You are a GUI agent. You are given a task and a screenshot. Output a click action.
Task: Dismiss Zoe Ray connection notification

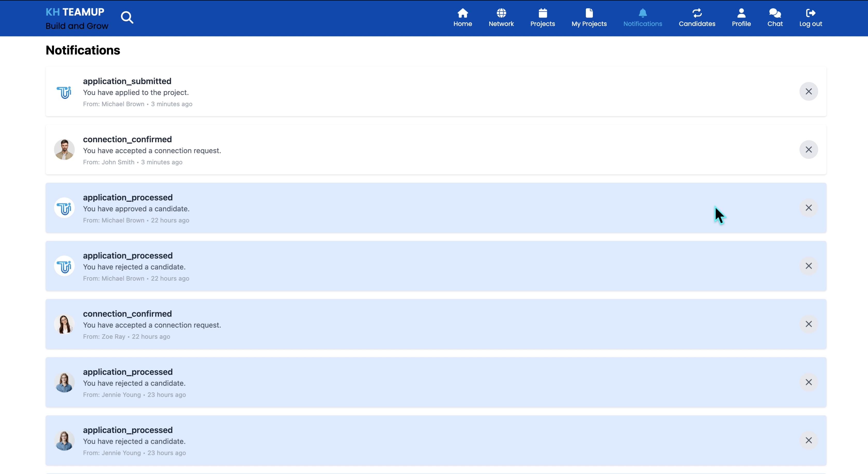click(x=808, y=324)
